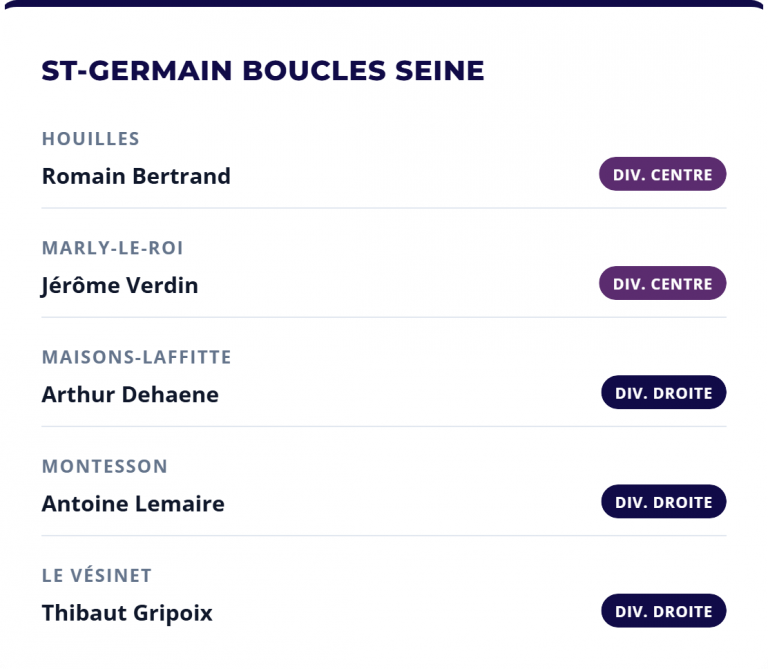Click DIV. CENTRE badge beside Jérôme Verdin
The width and height of the screenshot is (768, 669).
click(x=662, y=284)
